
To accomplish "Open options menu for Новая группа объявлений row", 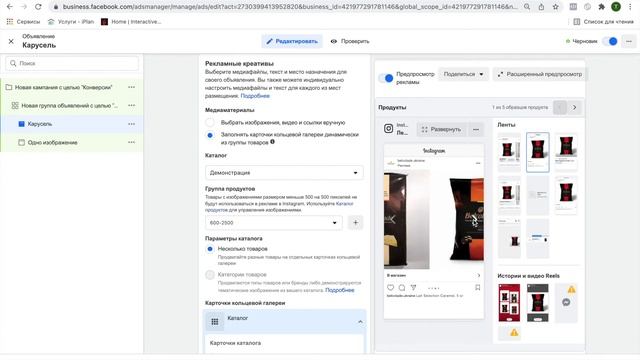I will (131, 106).
